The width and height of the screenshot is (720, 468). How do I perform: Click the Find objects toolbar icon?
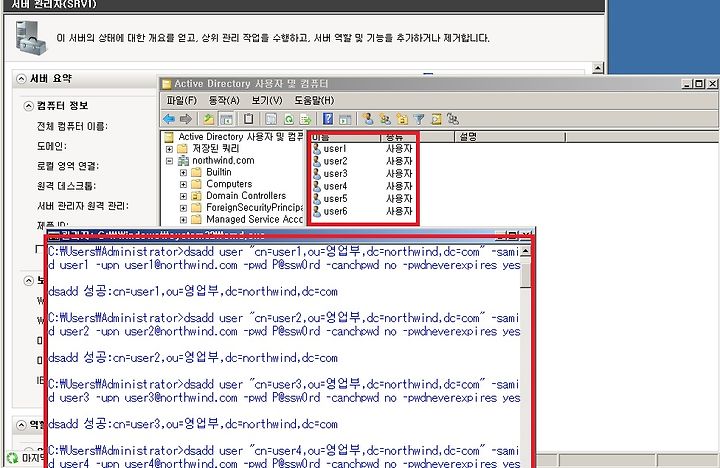pyautogui.click(x=436, y=119)
